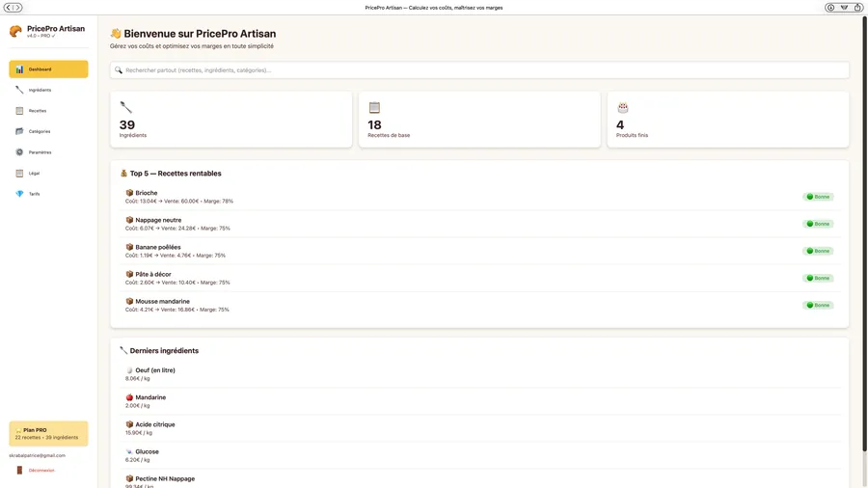Screen dimensions: 868x488
Task: Open the 18 Recettes de base card
Action: tap(479, 120)
